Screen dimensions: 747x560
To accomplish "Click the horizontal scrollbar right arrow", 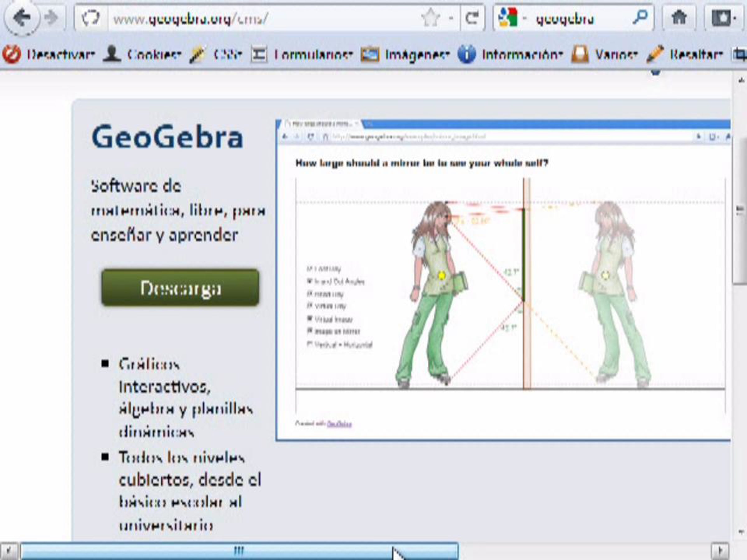I will (720, 551).
